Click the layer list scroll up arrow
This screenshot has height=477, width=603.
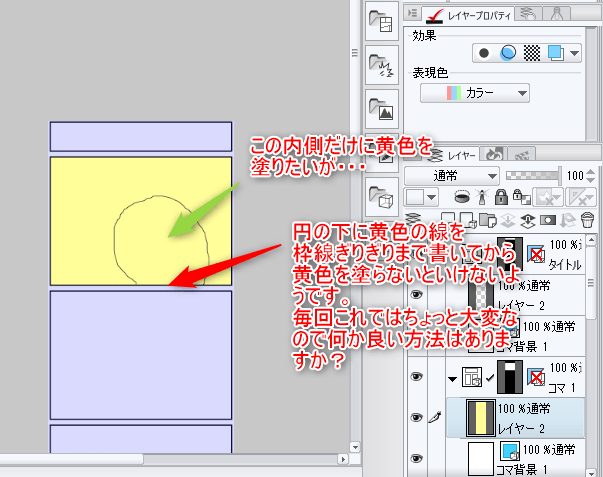click(591, 240)
